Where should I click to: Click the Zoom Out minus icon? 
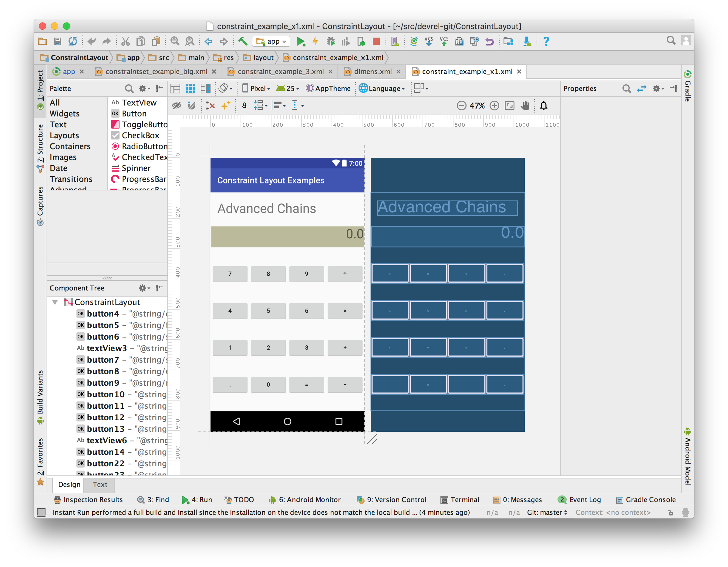pyautogui.click(x=461, y=106)
